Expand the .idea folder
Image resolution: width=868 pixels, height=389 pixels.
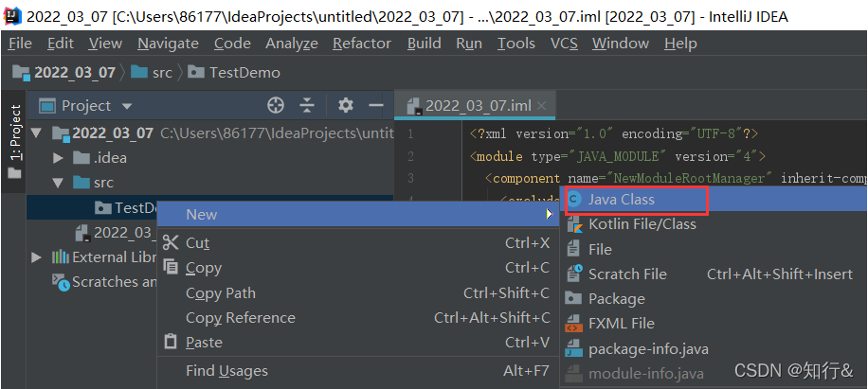58,158
